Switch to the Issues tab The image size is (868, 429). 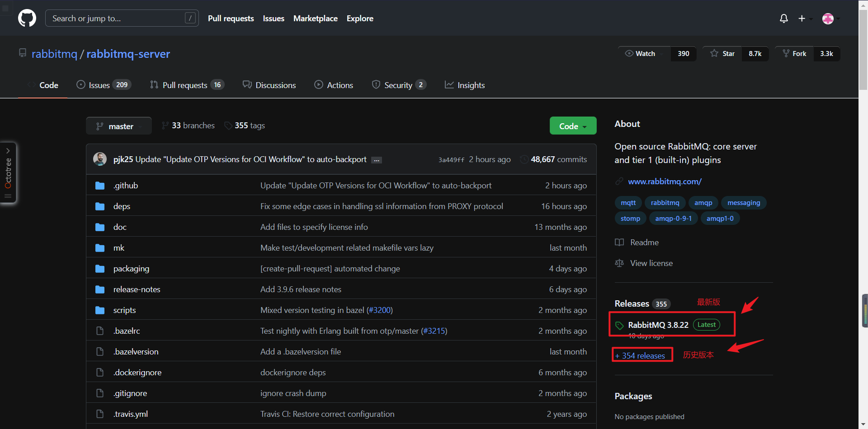click(x=104, y=85)
